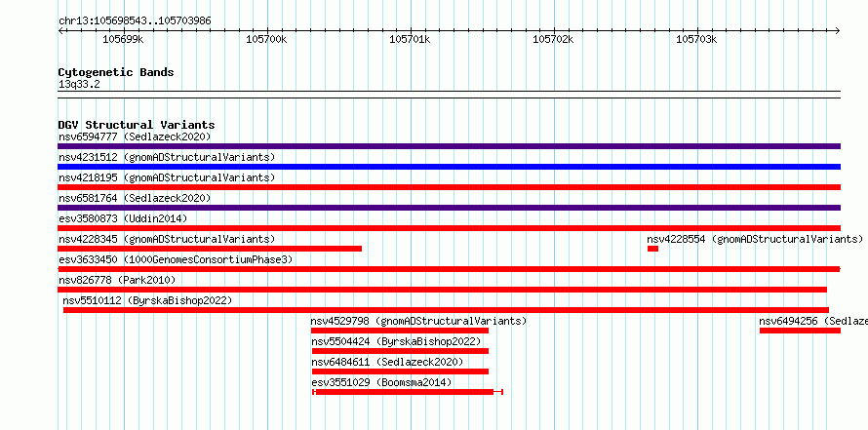Open the nsv6581764 (Sedlazeck2020) label
Screen dimensions: 868x430
point(135,198)
